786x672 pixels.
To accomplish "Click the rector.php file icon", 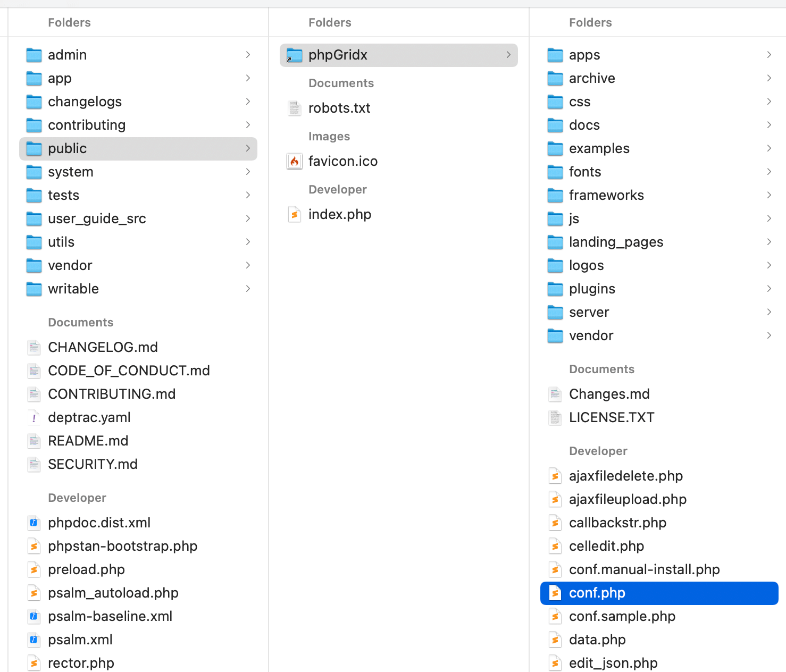I will pyautogui.click(x=34, y=663).
